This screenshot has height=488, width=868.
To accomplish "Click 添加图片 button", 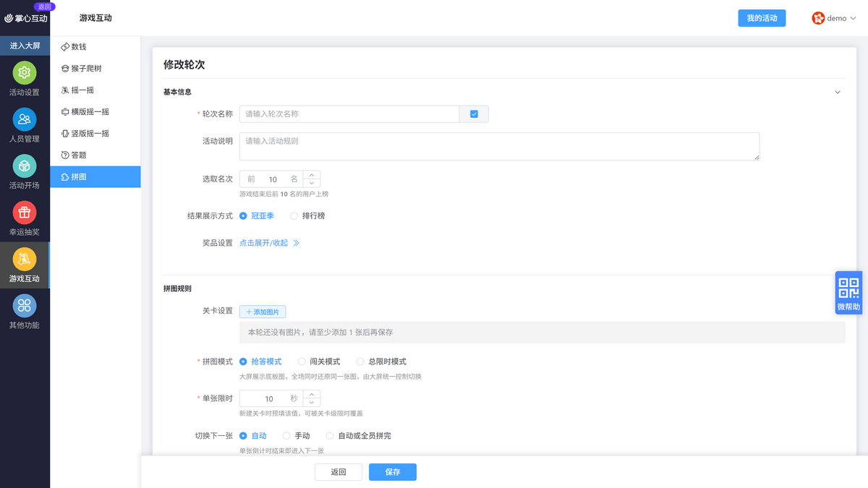I will [x=263, y=312].
